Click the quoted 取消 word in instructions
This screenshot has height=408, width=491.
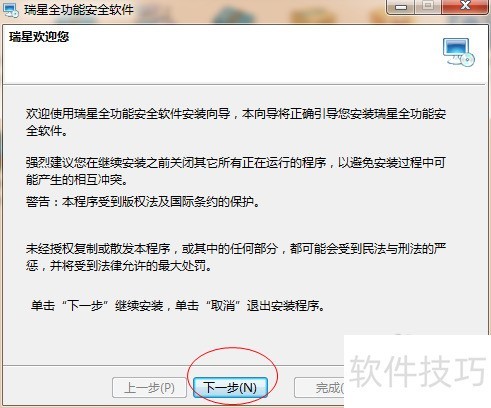coord(223,306)
